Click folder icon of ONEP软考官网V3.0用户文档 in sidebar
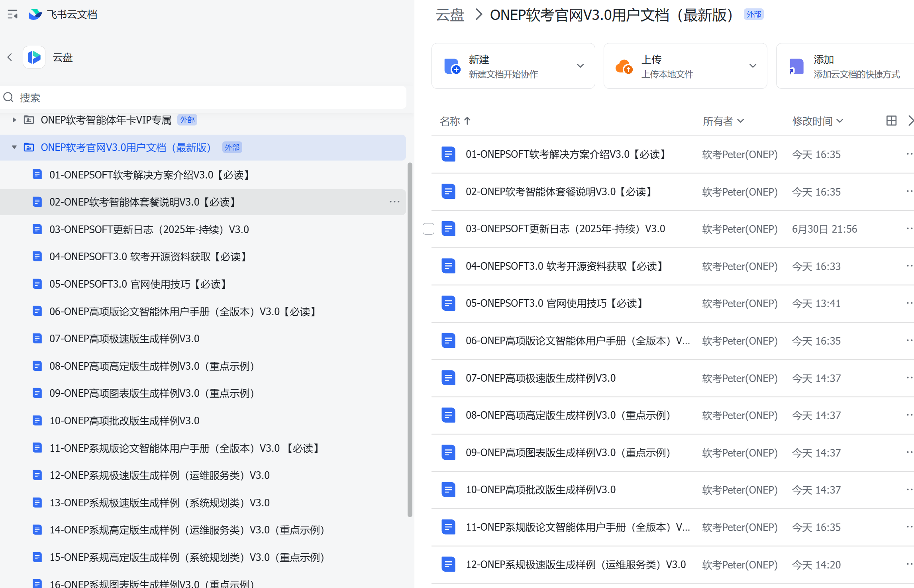 pos(29,147)
